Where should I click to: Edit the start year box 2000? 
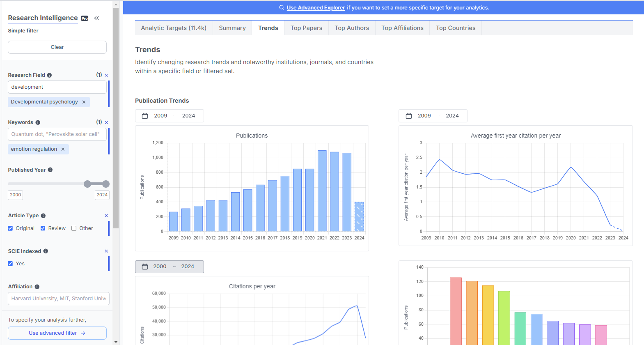[15, 195]
